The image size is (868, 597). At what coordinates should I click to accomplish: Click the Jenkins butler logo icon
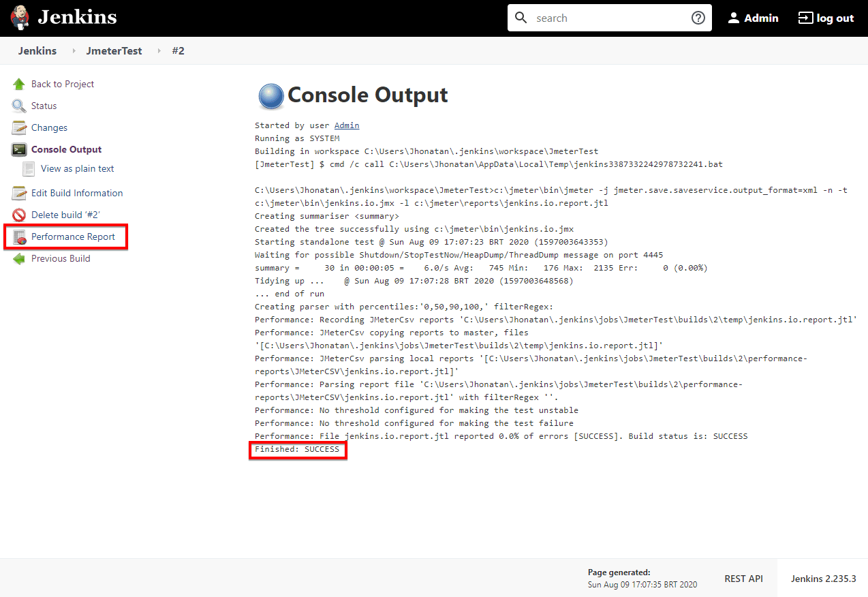[x=20, y=18]
